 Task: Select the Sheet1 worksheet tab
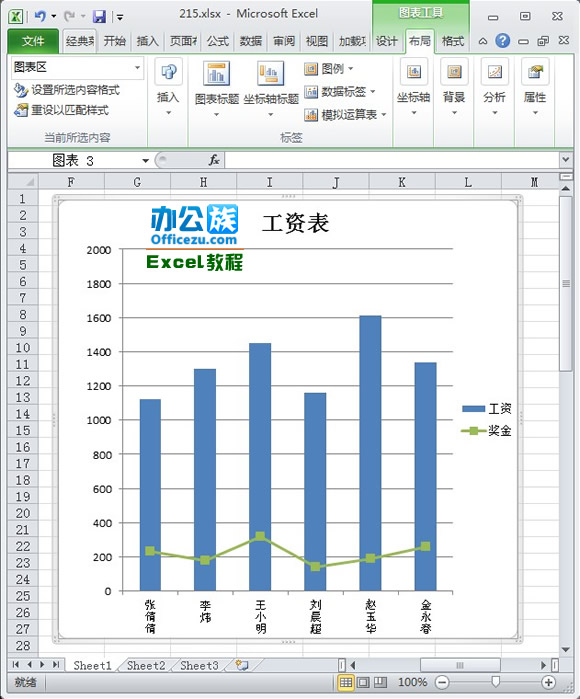click(x=93, y=666)
